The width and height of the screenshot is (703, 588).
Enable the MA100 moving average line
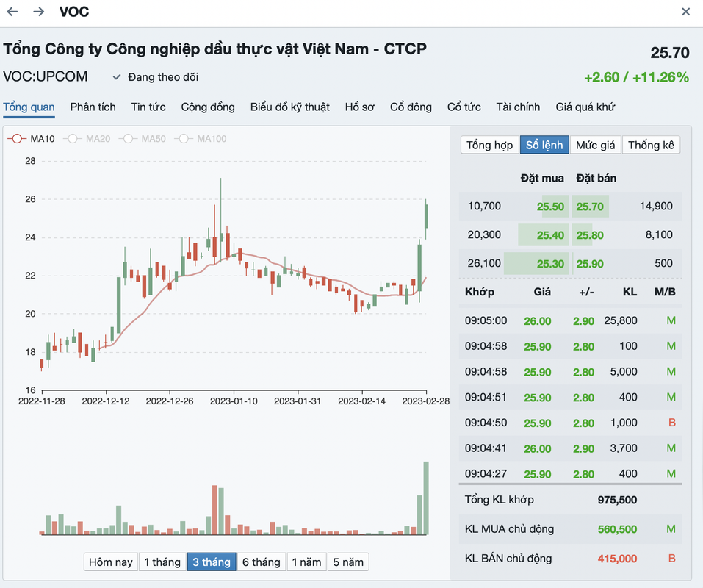pyautogui.click(x=201, y=139)
